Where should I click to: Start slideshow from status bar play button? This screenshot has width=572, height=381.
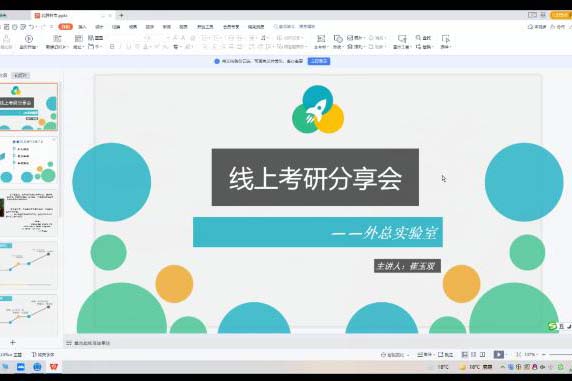pyautogui.click(x=499, y=354)
